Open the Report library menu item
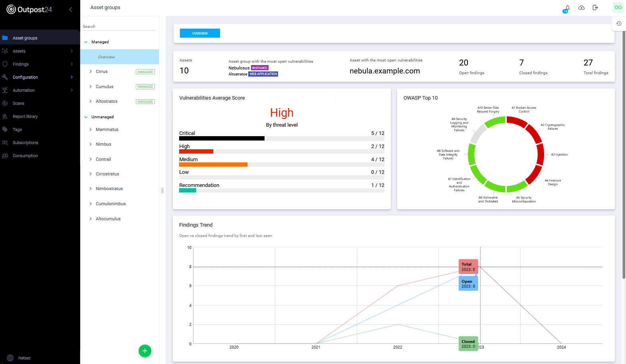The width and height of the screenshot is (626, 364). (x=40, y=117)
